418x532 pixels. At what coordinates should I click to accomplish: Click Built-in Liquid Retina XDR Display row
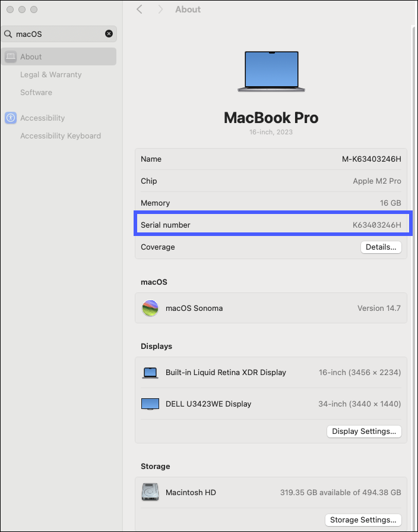[x=271, y=373]
